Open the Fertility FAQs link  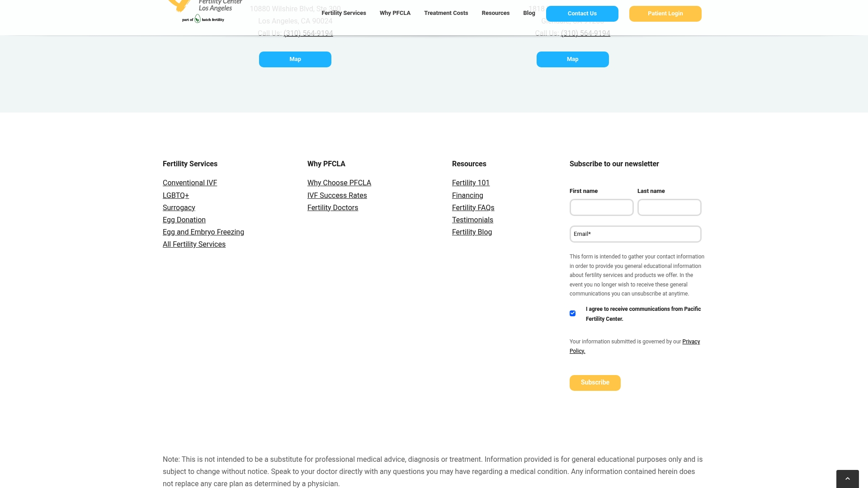473,208
